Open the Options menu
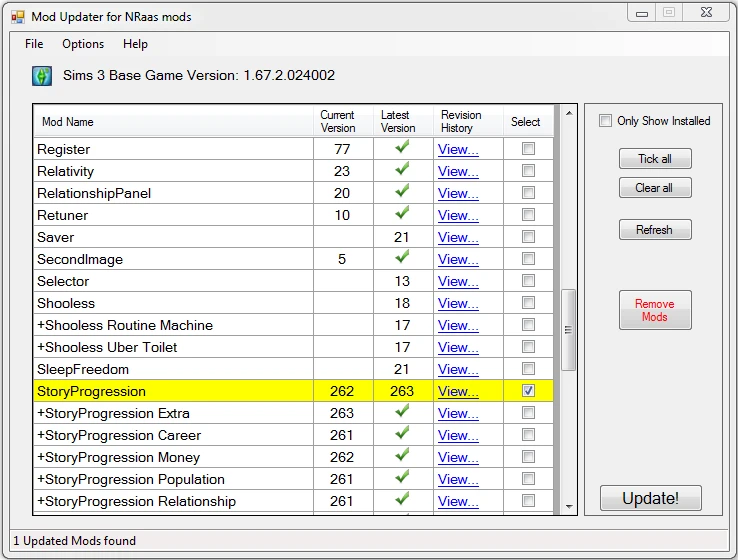Screen dimensions: 738x560 (x=83, y=44)
